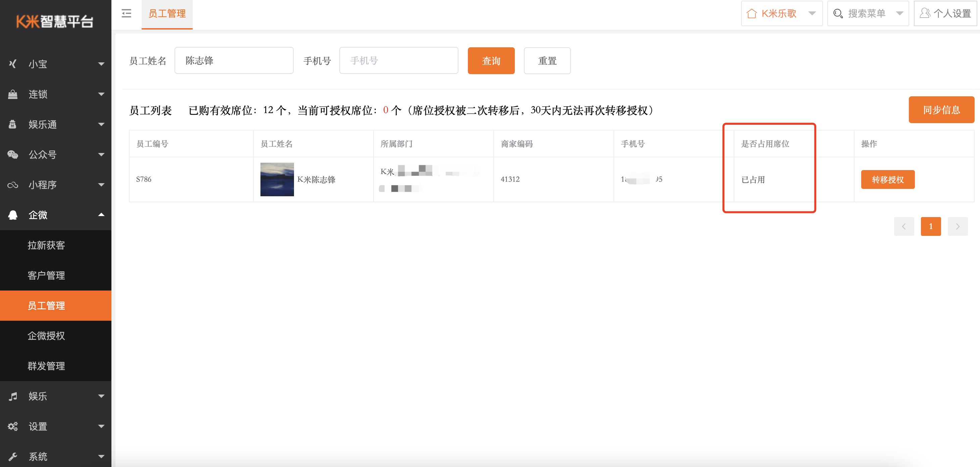Select the 企微授权 menu item
This screenshot has width=980, height=467.
point(47,336)
